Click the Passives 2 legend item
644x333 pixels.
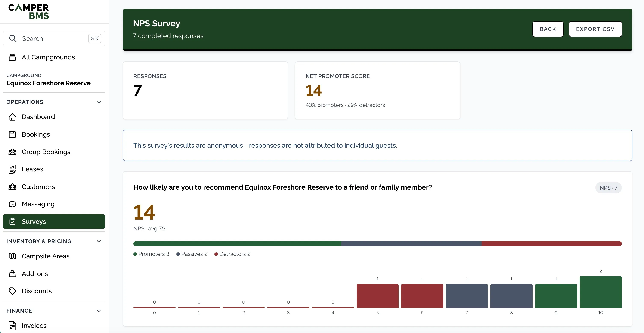(x=192, y=254)
